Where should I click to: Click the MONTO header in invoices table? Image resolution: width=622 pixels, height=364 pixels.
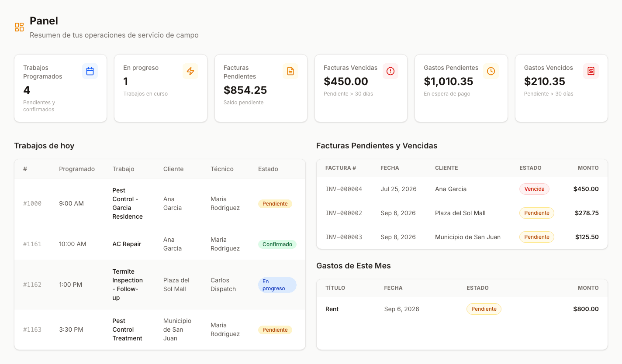tap(588, 168)
